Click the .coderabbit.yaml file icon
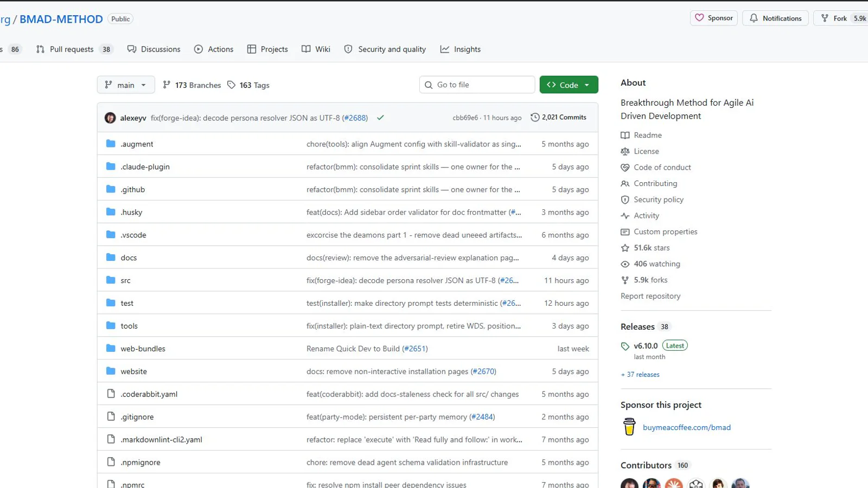The height and width of the screenshot is (488, 868). click(x=111, y=394)
